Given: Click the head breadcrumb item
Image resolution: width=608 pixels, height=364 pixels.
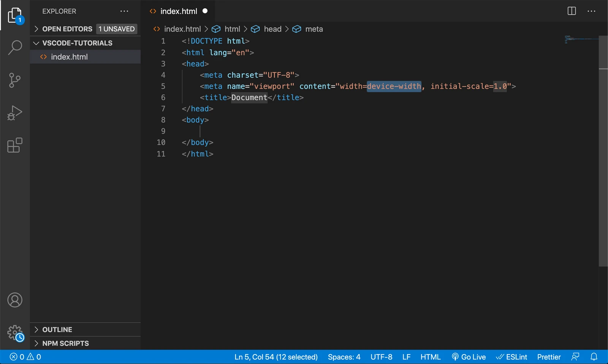Looking at the screenshot, I should pyautogui.click(x=272, y=29).
